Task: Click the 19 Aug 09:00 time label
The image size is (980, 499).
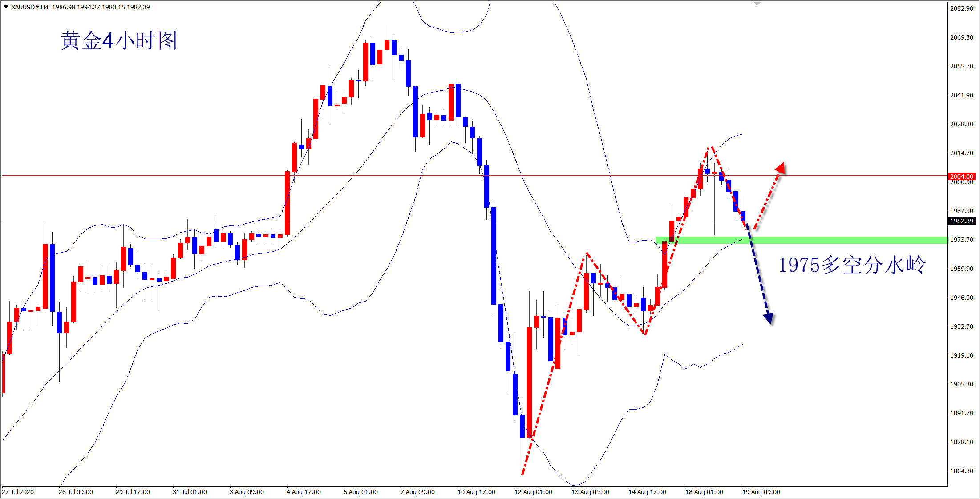Action: click(761, 492)
